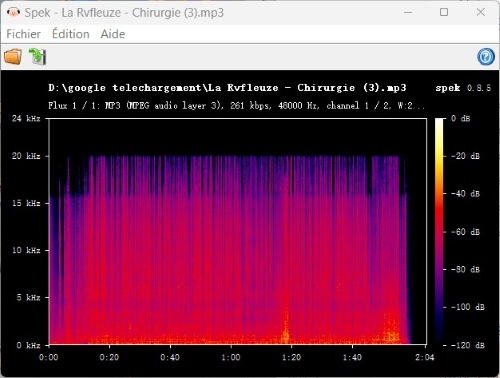Image resolution: width=500 pixels, height=378 pixels.
Task: Minimize the Spek window
Action: point(408,13)
